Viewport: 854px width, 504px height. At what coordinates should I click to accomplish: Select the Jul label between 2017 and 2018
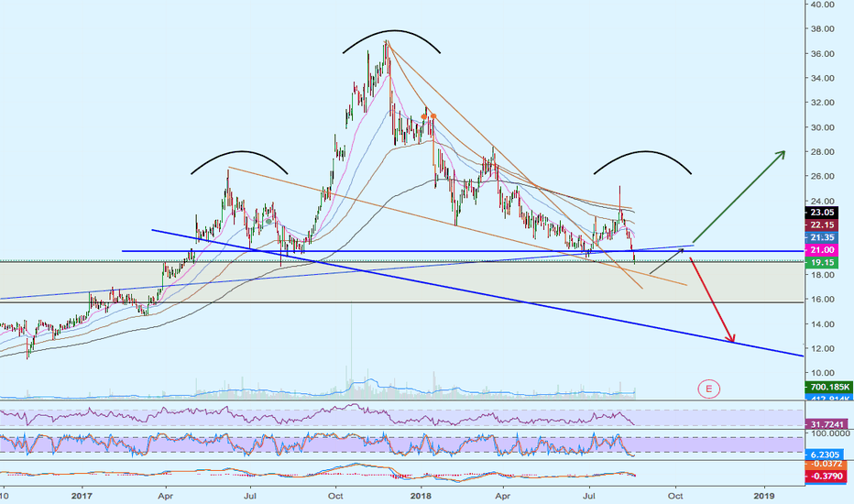click(250, 496)
